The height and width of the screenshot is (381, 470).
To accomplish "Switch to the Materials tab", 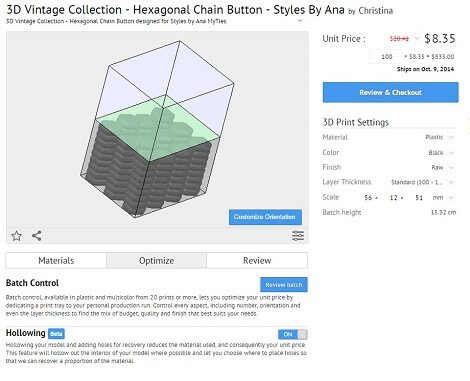I will [56, 260].
